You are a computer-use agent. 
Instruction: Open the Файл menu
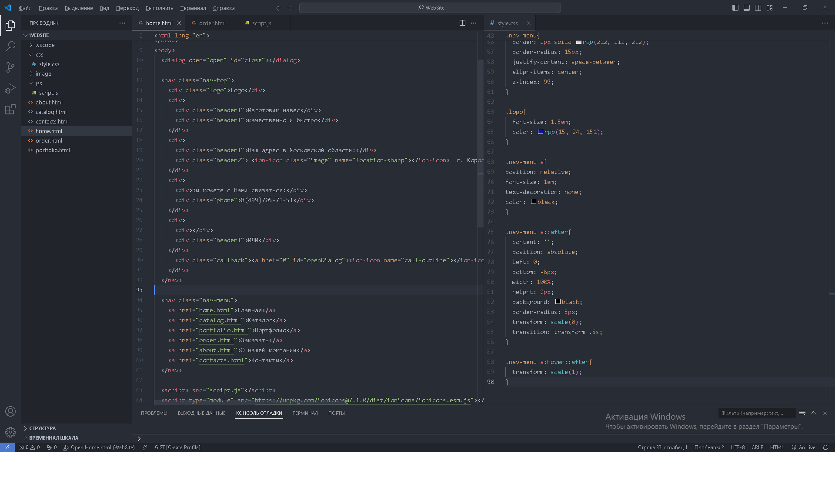[x=25, y=8]
